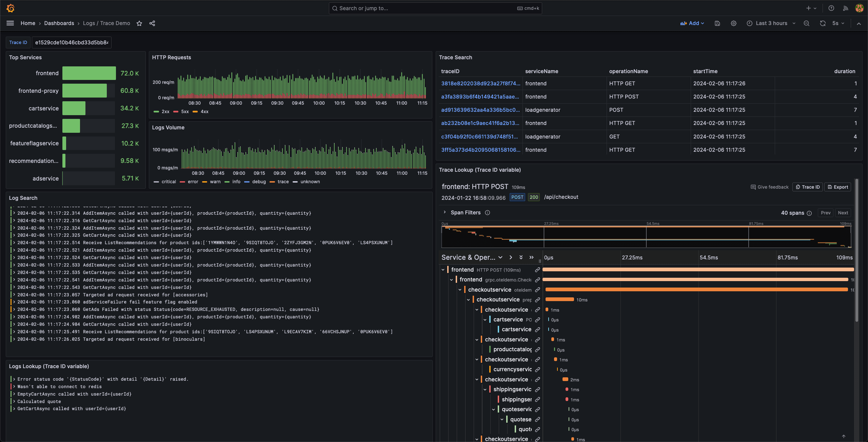Click the Trace ID variable input field

pyautogui.click(x=71, y=43)
